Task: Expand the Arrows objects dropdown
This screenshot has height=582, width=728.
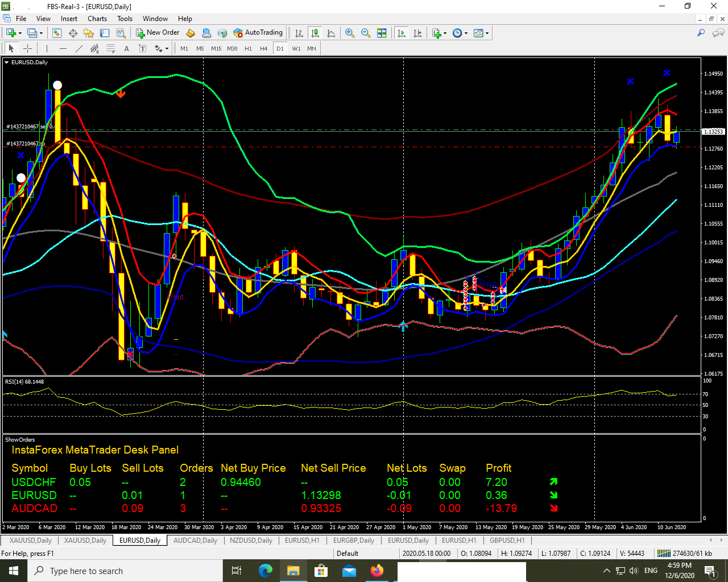Action: click(166, 48)
